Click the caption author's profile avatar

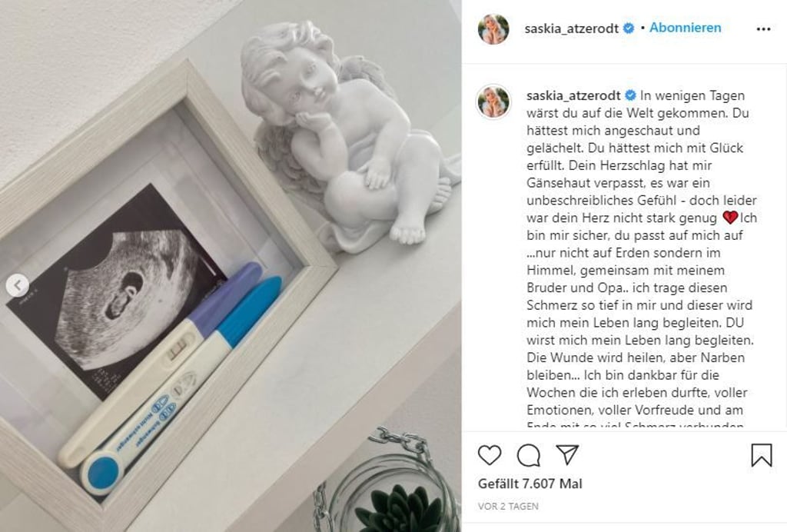click(x=493, y=101)
